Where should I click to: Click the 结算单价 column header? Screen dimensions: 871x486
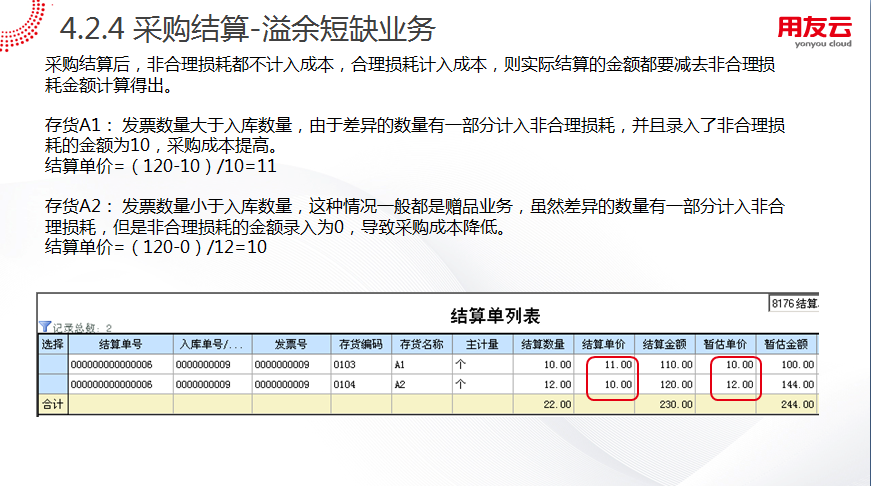(604, 344)
